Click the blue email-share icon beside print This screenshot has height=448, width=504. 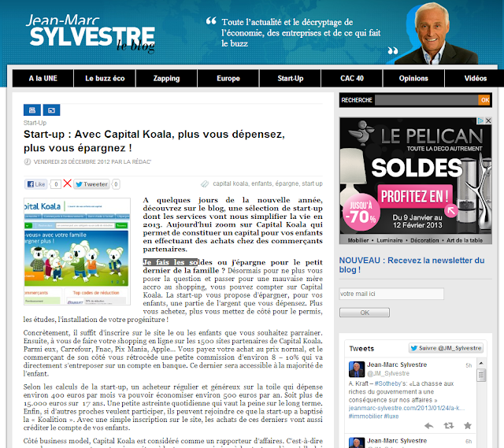pyautogui.click(x=51, y=110)
